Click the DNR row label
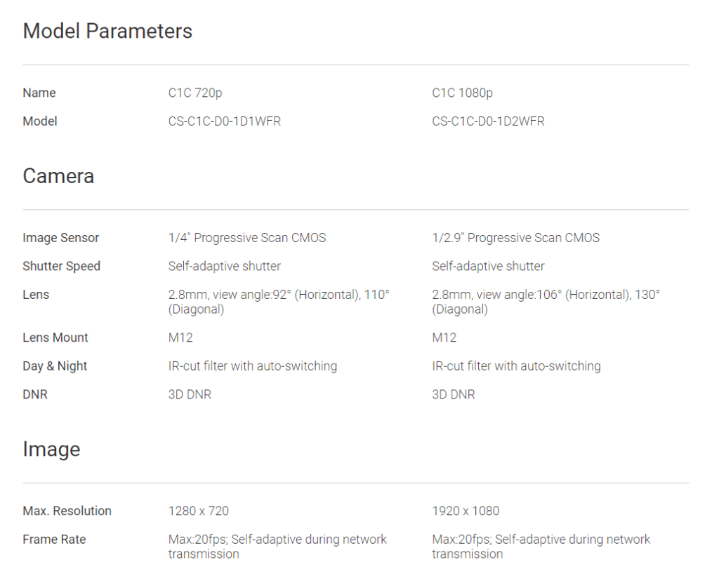 click(35, 394)
